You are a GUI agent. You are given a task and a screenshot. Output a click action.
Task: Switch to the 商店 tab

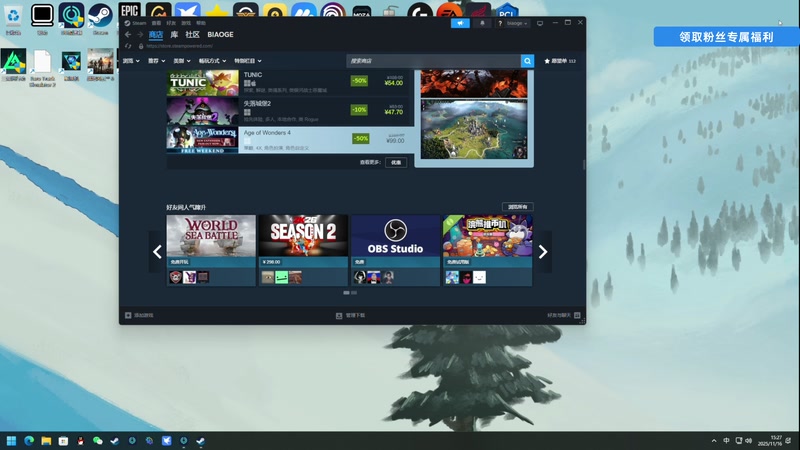[x=156, y=35]
